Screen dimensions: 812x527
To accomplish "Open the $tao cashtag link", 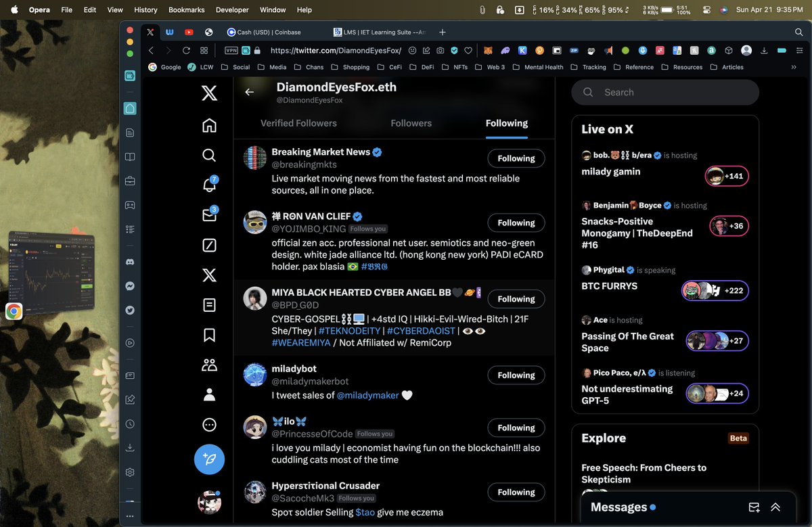I will [365, 513].
